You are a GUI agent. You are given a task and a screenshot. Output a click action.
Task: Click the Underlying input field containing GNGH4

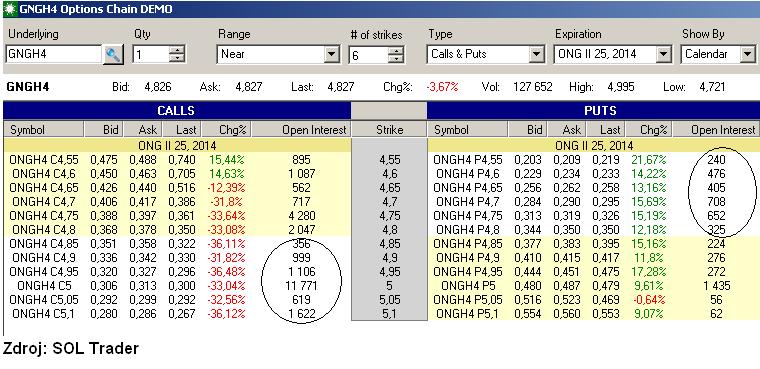(x=54, y=54)
